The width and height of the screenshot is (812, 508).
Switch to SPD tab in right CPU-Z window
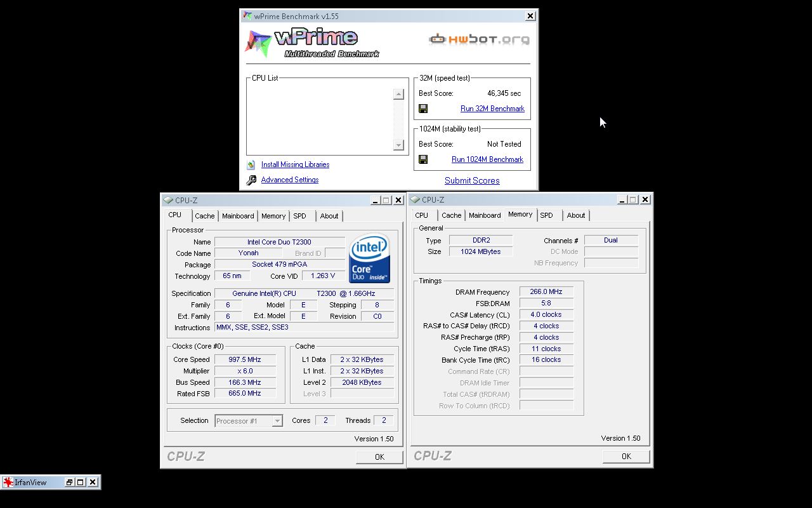(546, 215)
